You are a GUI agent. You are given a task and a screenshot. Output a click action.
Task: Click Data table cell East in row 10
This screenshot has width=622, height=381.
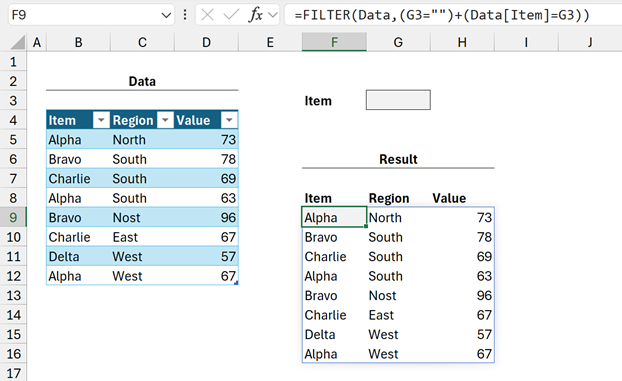point(142,237)
